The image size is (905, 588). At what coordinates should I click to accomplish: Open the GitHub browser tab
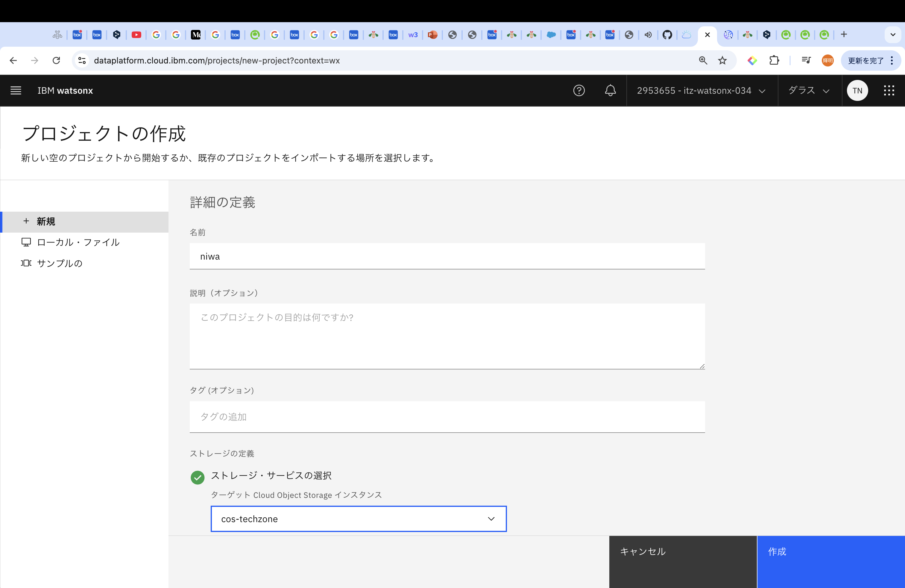pos(667,35)
